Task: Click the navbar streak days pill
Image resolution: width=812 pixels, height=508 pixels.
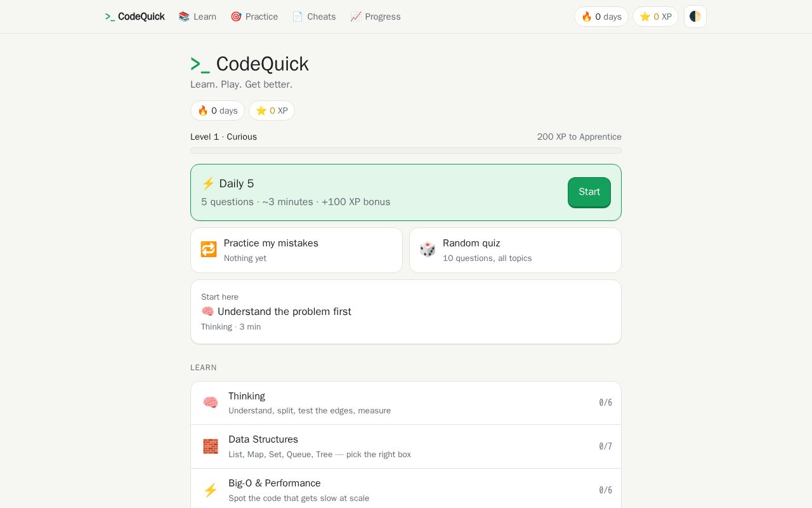Action: tap(601, 17)
